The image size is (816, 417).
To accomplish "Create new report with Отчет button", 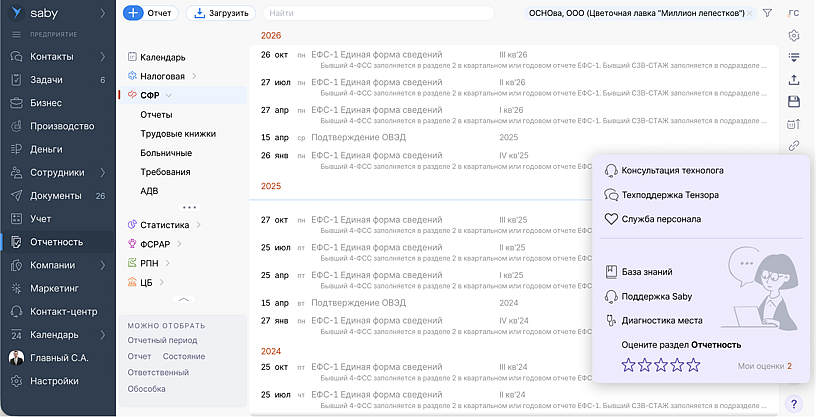I will pyautogui.click(x=148, y=13).
